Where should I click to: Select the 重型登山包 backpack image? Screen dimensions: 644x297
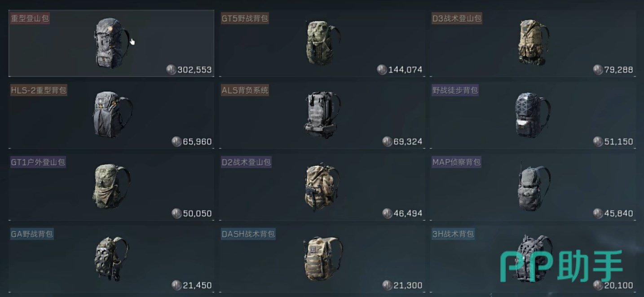(111, 43)
